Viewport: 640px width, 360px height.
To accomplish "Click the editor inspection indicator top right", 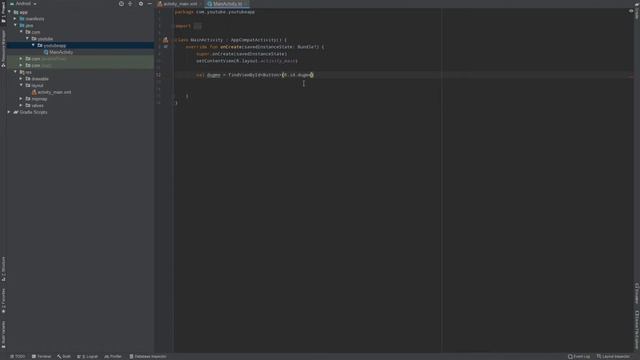I will 631,11.
